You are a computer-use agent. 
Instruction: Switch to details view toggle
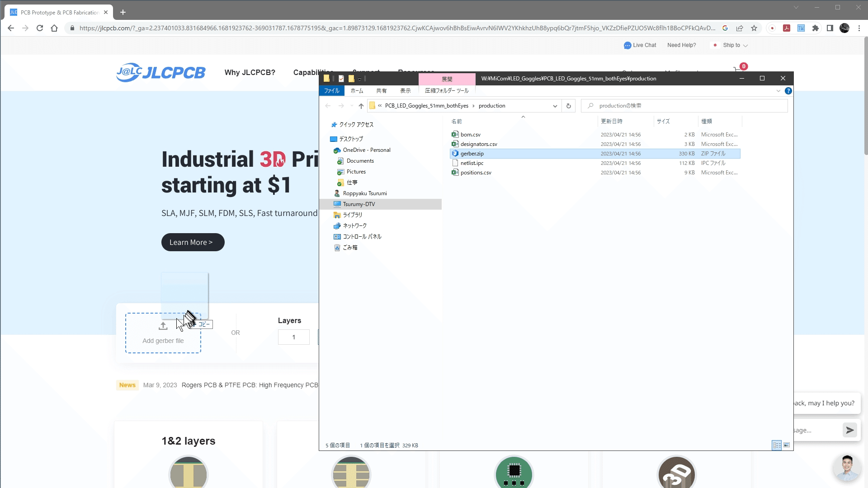point(776,445)
